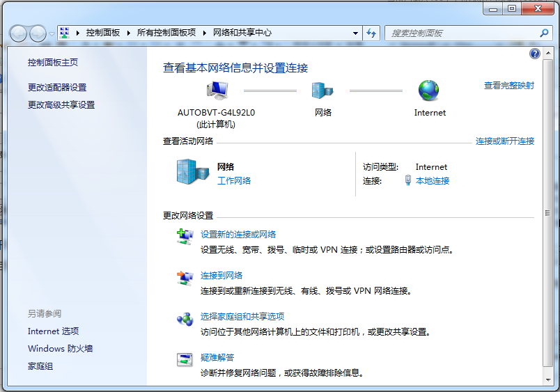Click the 连接到网络 icon
The height and width of the screenshot is (392, 560).
185,279
